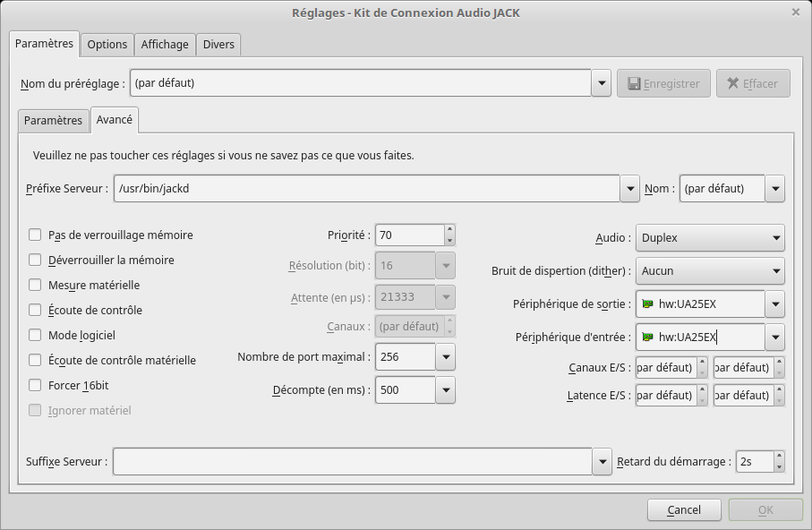Check Écoute de contrôle matérielle

35,360
